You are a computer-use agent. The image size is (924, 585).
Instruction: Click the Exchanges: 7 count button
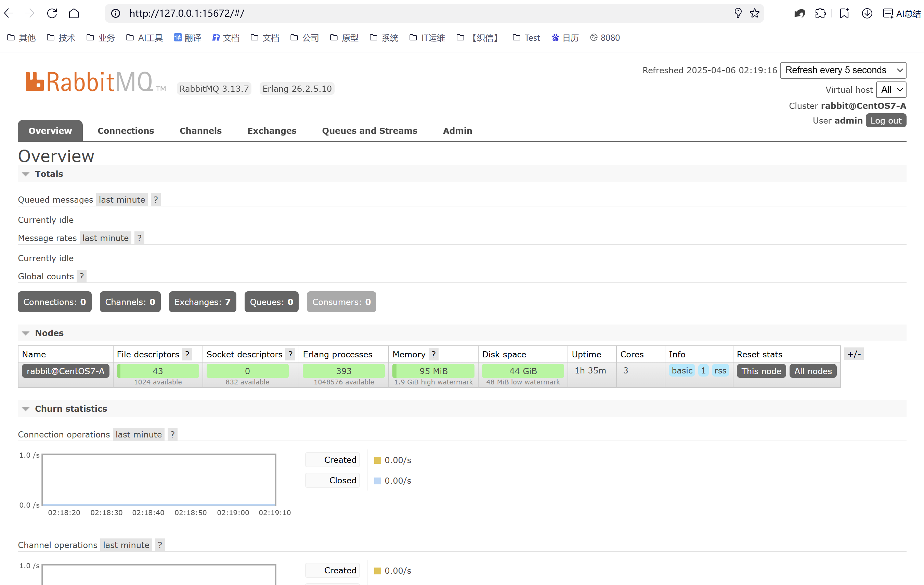point(202,302)
